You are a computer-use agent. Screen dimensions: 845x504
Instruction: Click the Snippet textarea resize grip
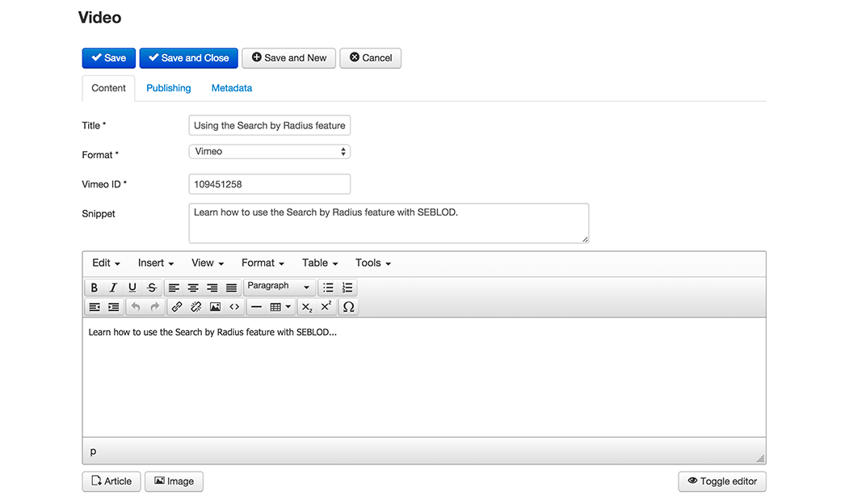pos(585,239)
